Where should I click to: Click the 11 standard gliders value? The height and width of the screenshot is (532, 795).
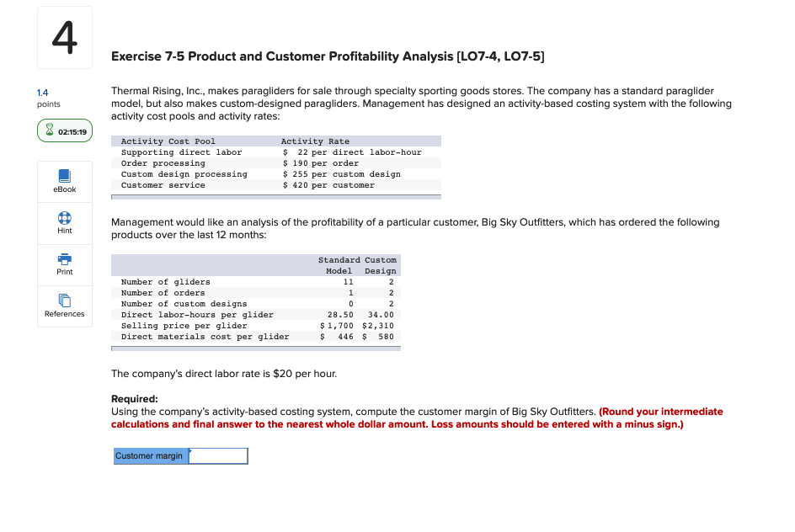[348, 282]
